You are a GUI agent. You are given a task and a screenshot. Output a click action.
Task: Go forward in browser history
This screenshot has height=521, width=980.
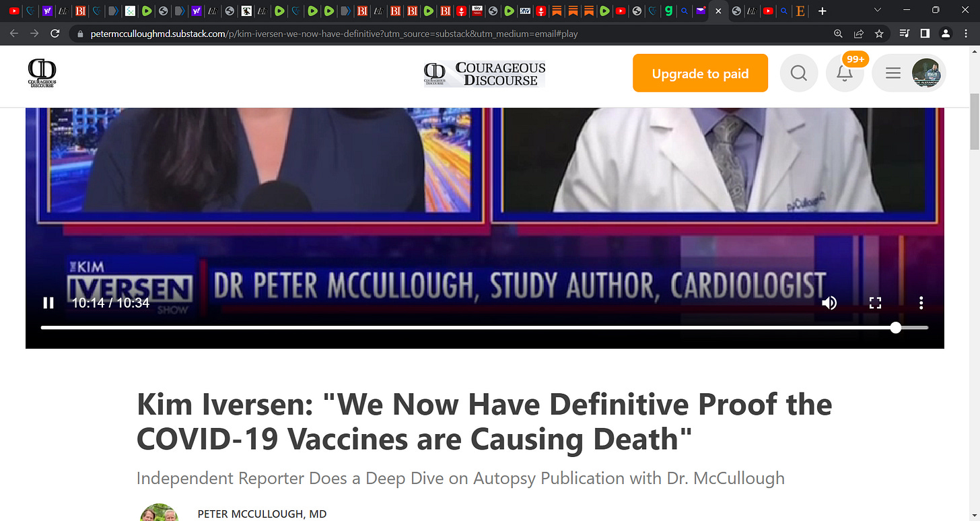click(34, 34)
